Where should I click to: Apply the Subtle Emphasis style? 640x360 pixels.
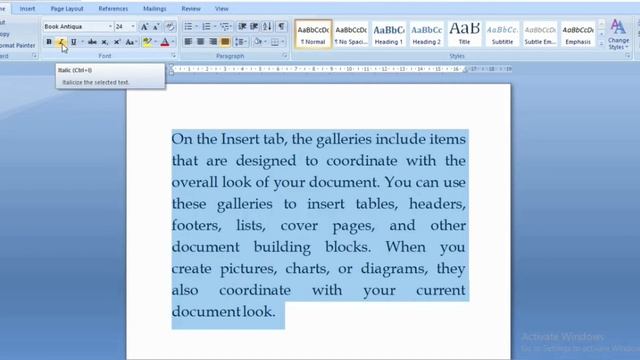point(540,34)
